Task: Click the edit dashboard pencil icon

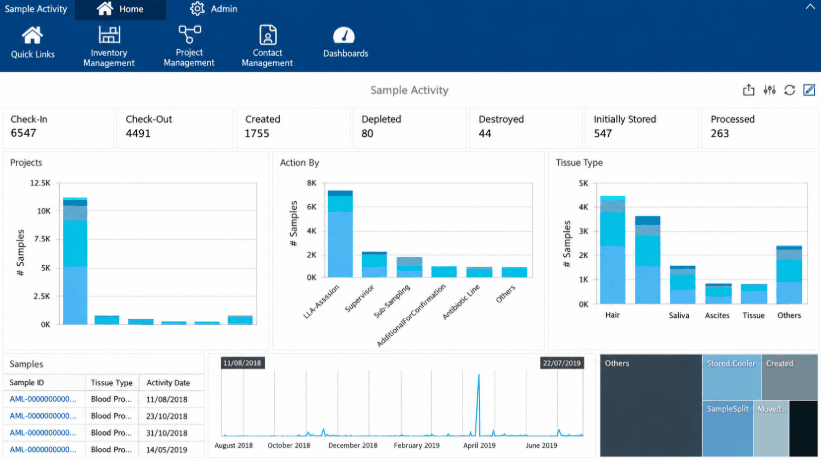Action: click(809, 90)
